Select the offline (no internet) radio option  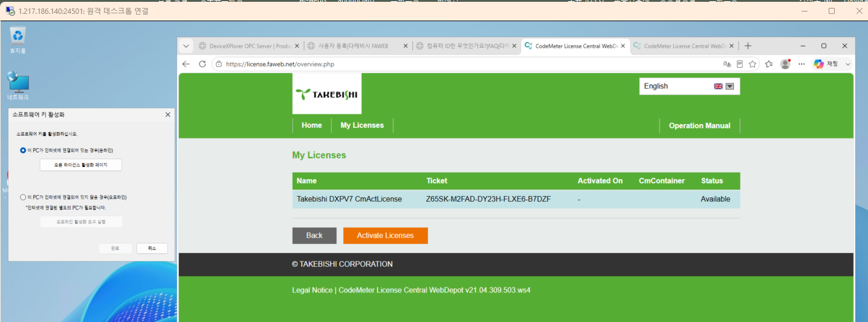coord(23,197)
